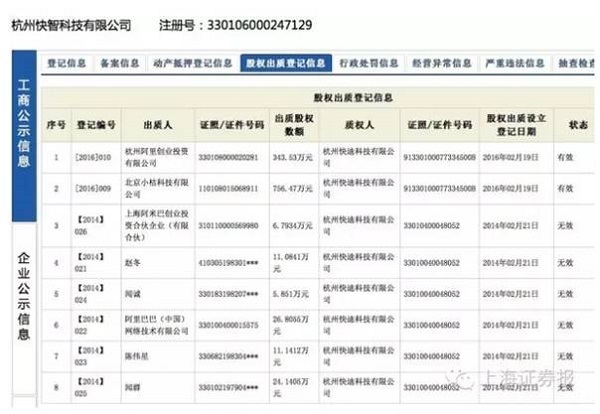This screenshot has height=414, width=600.
Task: Select registration number 【2014】026
Action: click(x=90, y=225)
